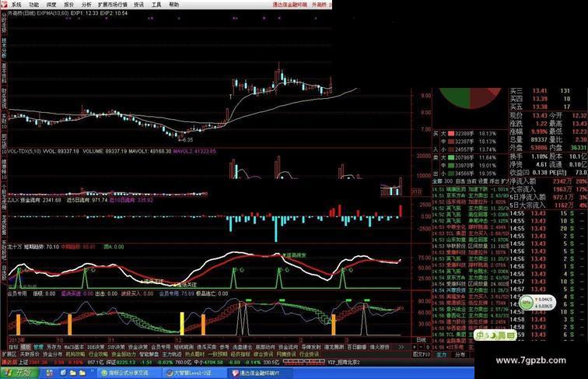Click the Tongdaxin app logo icon
This screenshot has height=379, width=588.
tap(3, 4)
